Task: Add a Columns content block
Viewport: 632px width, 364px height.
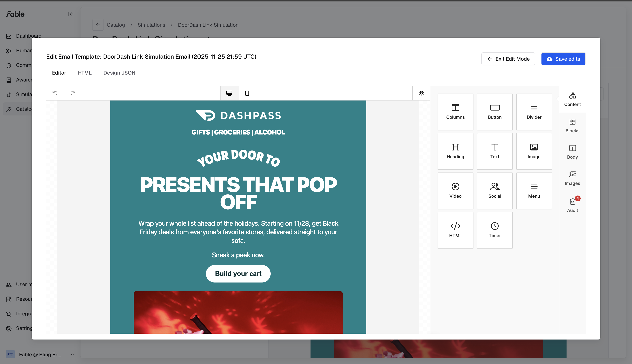Action: pos(455,112)
